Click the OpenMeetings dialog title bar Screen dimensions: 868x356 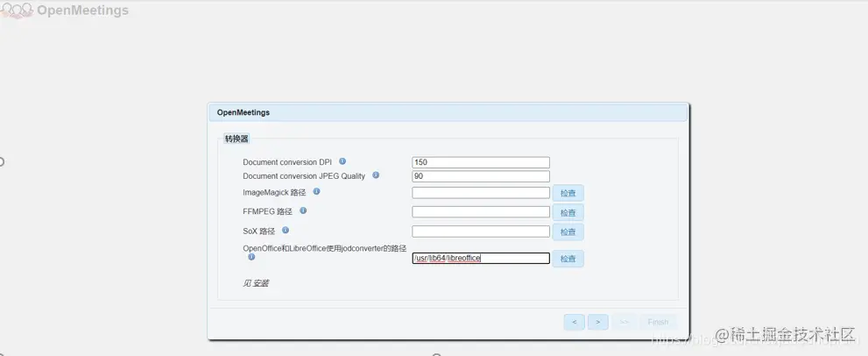click(x=448, y=112)
